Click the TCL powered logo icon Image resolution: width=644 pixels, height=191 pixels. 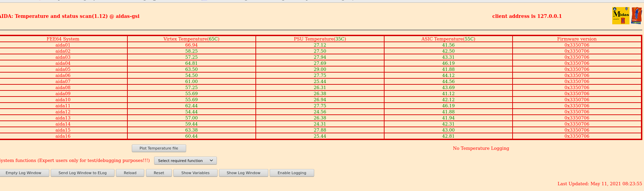(637, 16)
